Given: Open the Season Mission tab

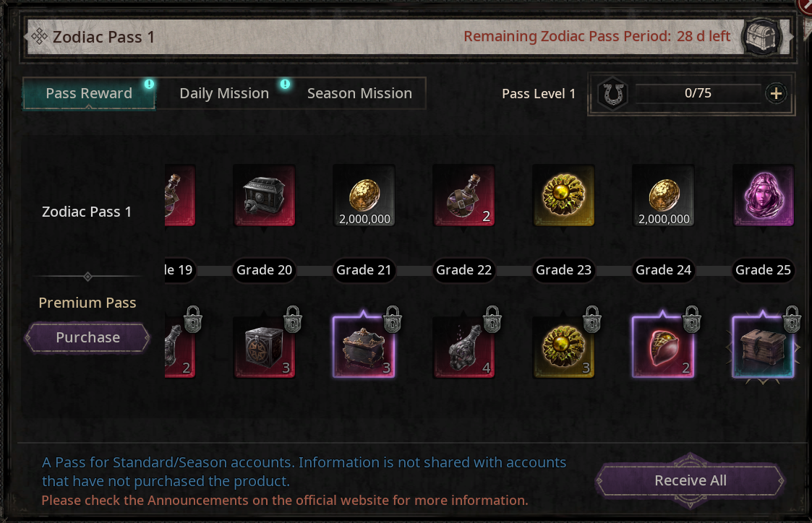Looking at the screenshot, I should coord(359,94).
